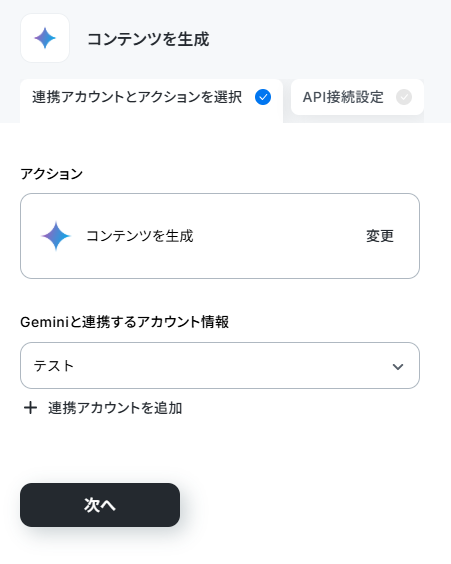Image resolution: width=451 pixels, height=564 pixels.
Task: Click the plus icon to add account
Action: click(x=30, y=408)
